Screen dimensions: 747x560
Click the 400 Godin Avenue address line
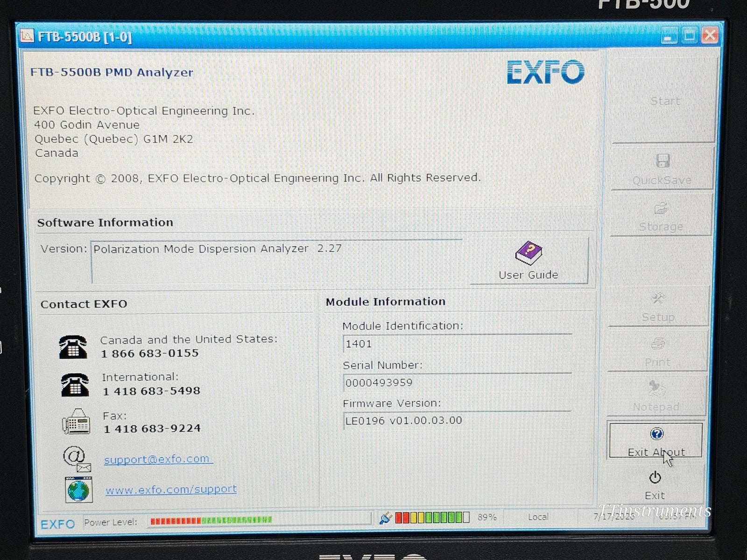pyautogui.click(x=87, y=125)
